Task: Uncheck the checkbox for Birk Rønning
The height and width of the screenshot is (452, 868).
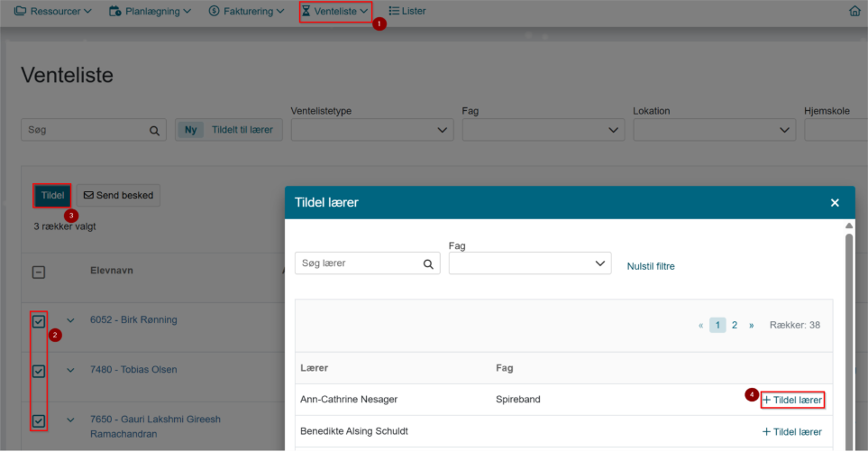Action: (x=38, y=321)
